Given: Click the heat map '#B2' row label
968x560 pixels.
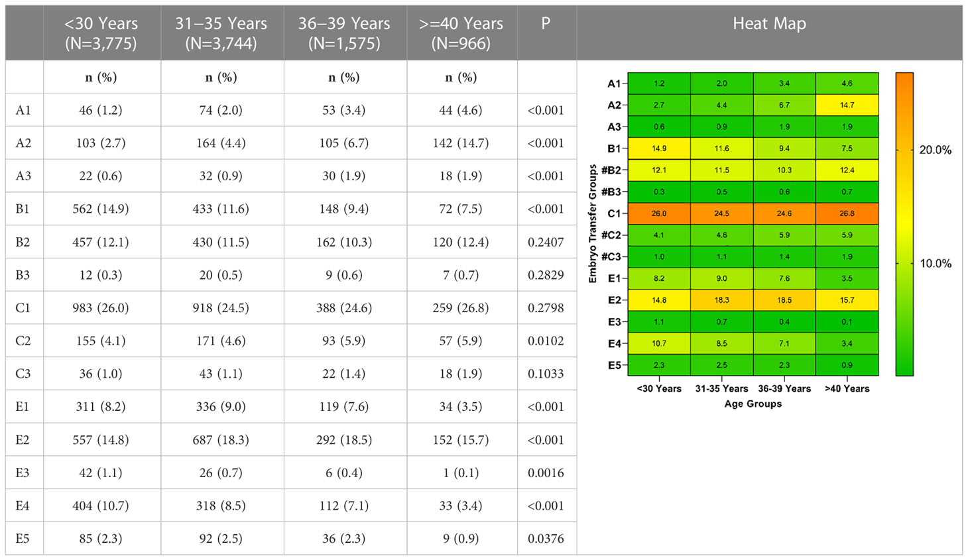Looking at the screenshot, I should coord(611,170).
